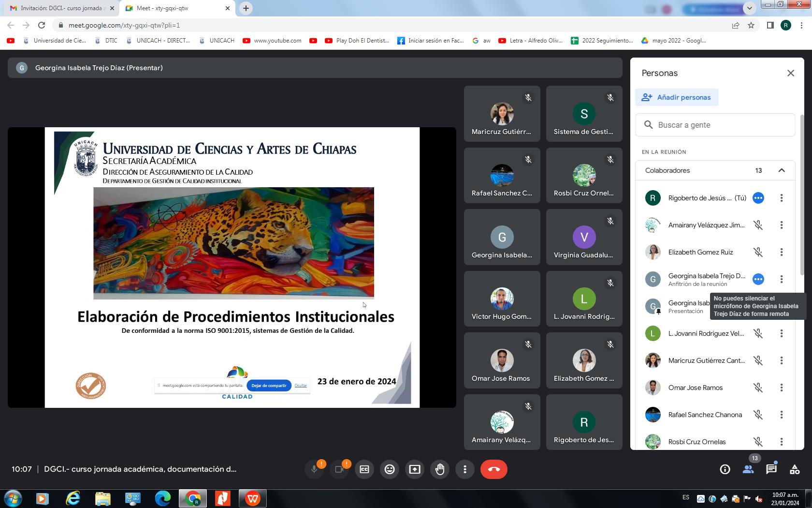
Task: Toggle browser side panel icon
Action: pos(770,25)
